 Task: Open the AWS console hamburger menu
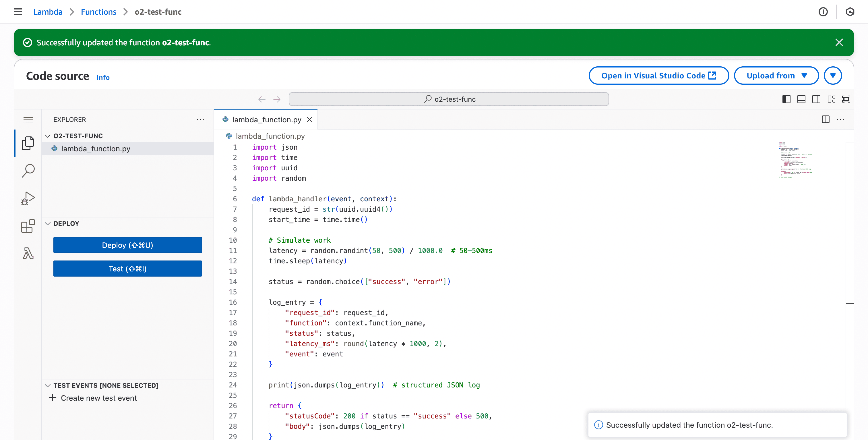point(18,12)
